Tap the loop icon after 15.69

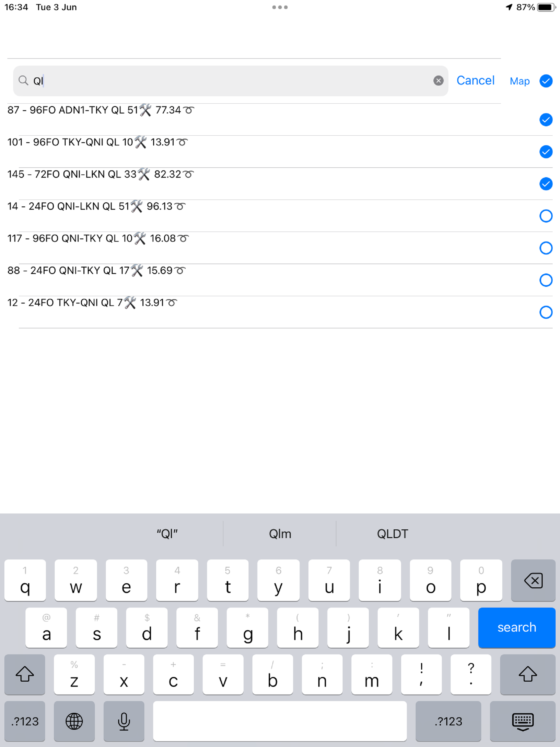[x=180, y=270]
